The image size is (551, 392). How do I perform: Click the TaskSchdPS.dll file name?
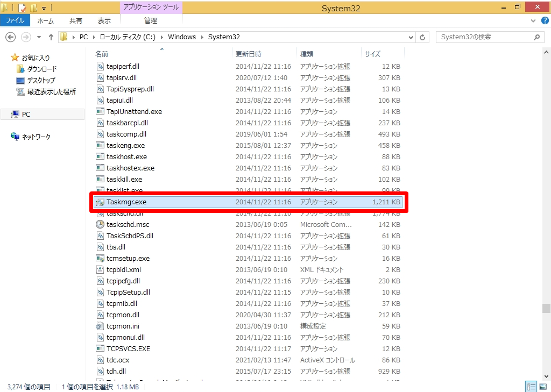[x=130, y=236]
